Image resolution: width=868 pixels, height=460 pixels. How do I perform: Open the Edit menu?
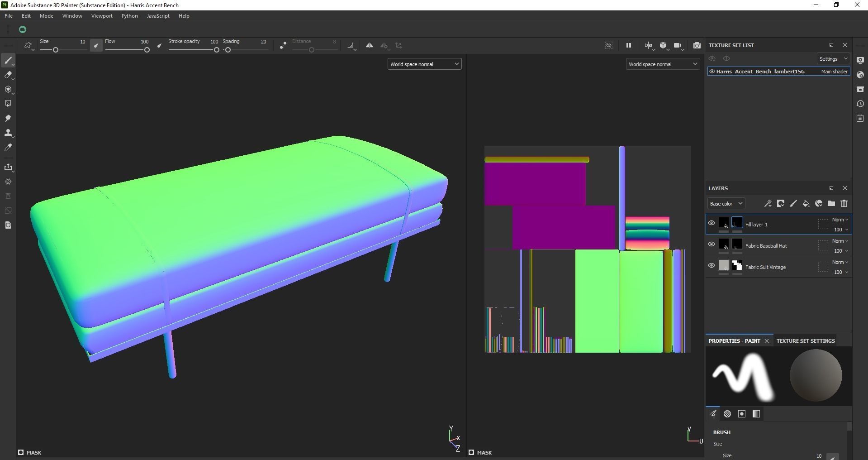pos(26,16)
